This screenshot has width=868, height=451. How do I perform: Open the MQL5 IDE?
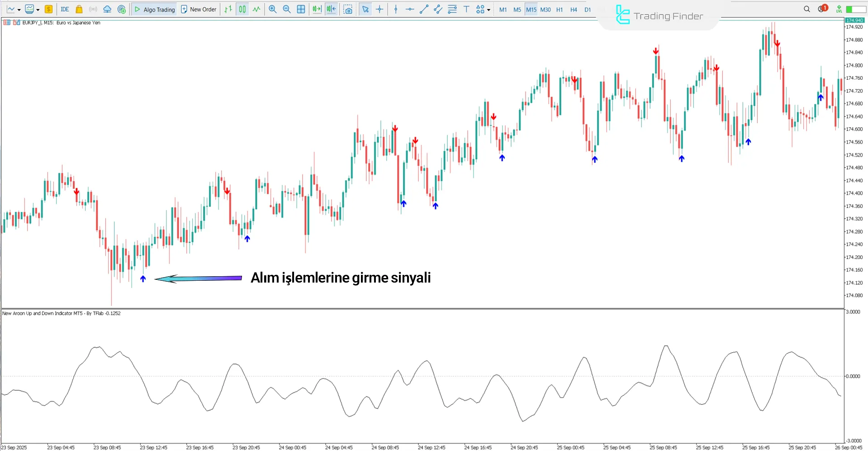(64, 9)
